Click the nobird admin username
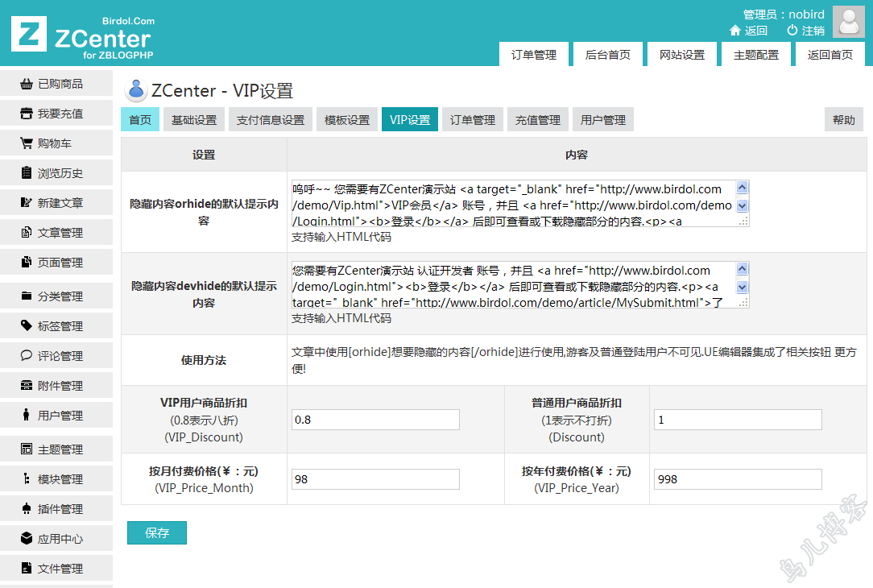873x588 pixels. [x=807, y=14]
